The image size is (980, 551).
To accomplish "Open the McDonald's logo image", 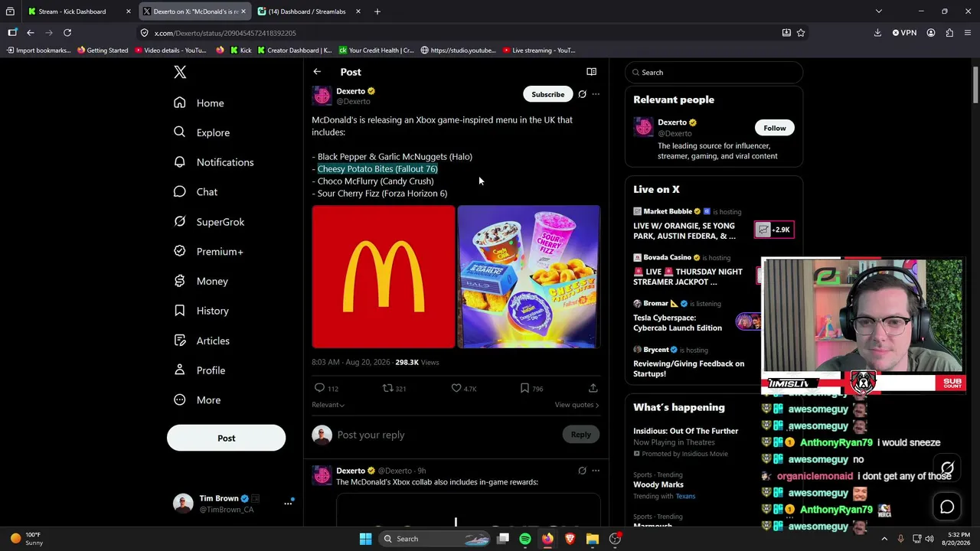I will pos(383,276).
